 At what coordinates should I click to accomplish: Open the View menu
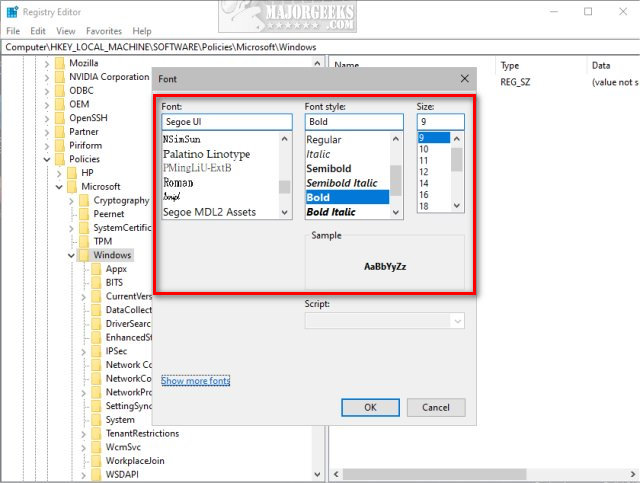click(65, 31)
